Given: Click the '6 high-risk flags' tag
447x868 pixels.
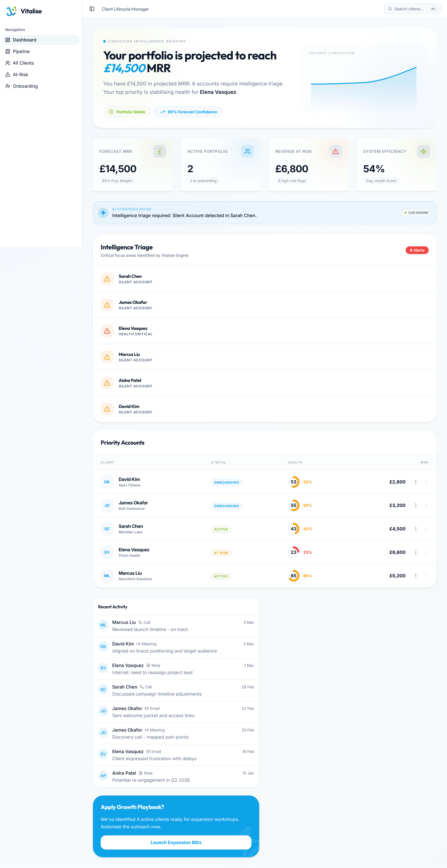Looking at the screenshot, I should click(x=292, y=181).
